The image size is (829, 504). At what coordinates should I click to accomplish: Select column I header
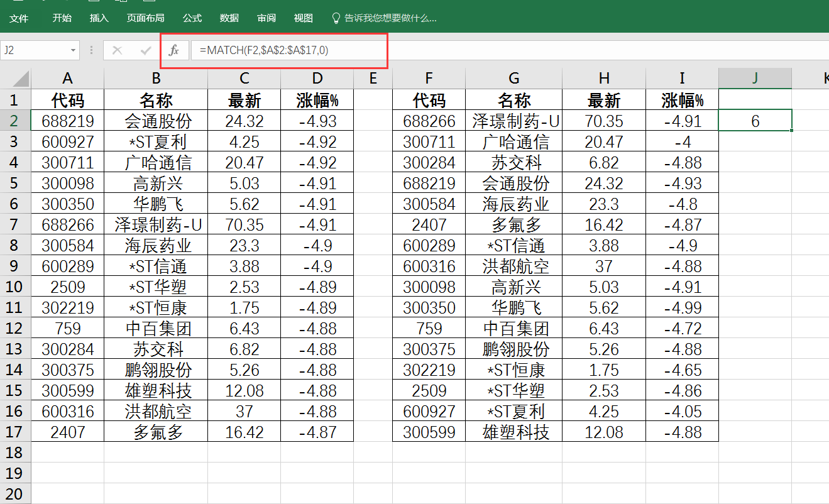click(x=682, y=79)
